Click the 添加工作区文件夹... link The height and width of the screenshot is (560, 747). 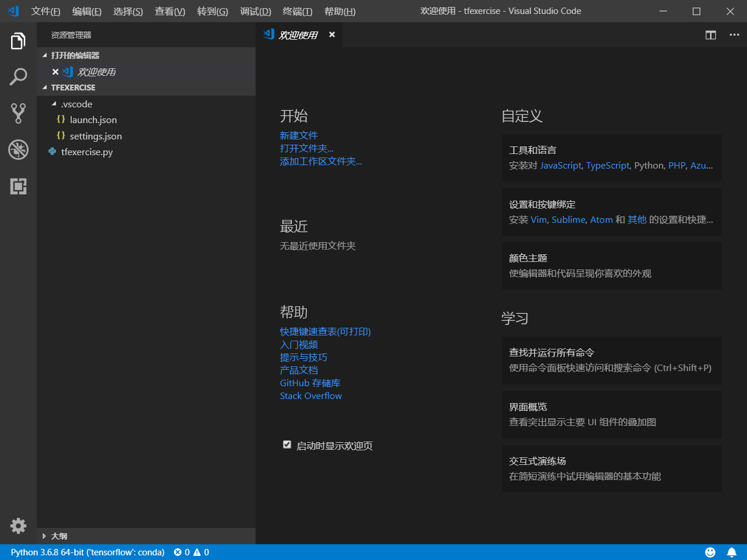click(320, 161)
